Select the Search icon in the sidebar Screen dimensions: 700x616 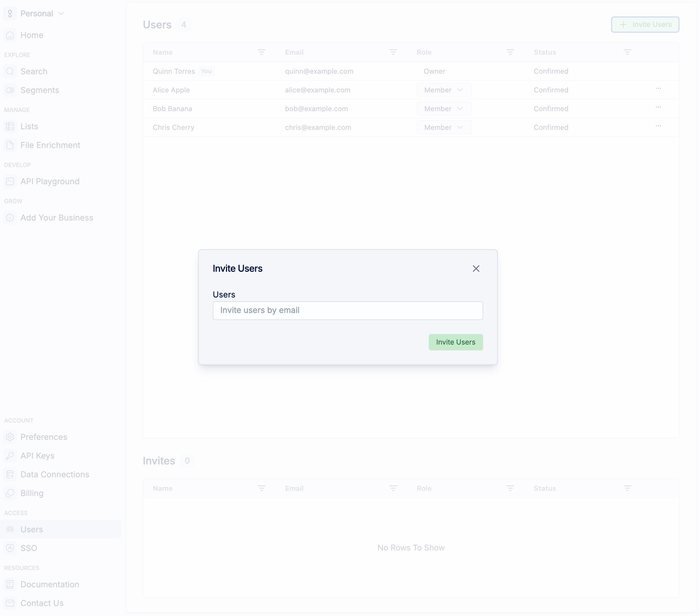(10, 72)
